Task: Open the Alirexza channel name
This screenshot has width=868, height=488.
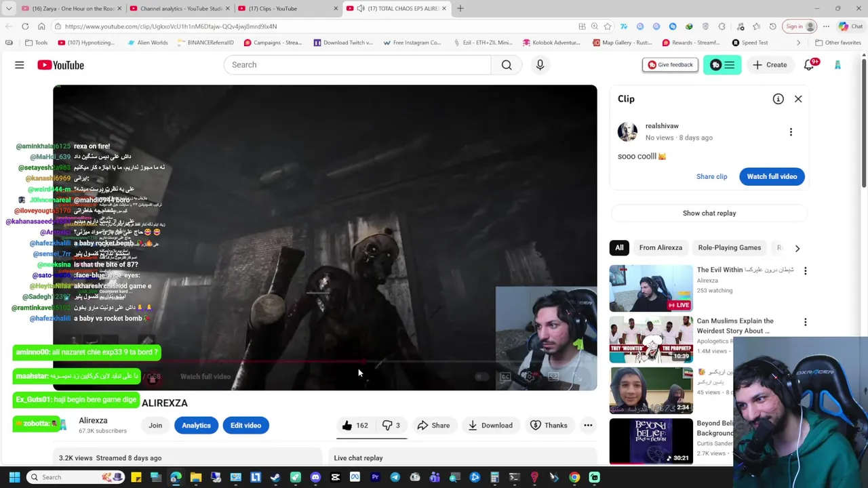Action: [x=93, y=421]
